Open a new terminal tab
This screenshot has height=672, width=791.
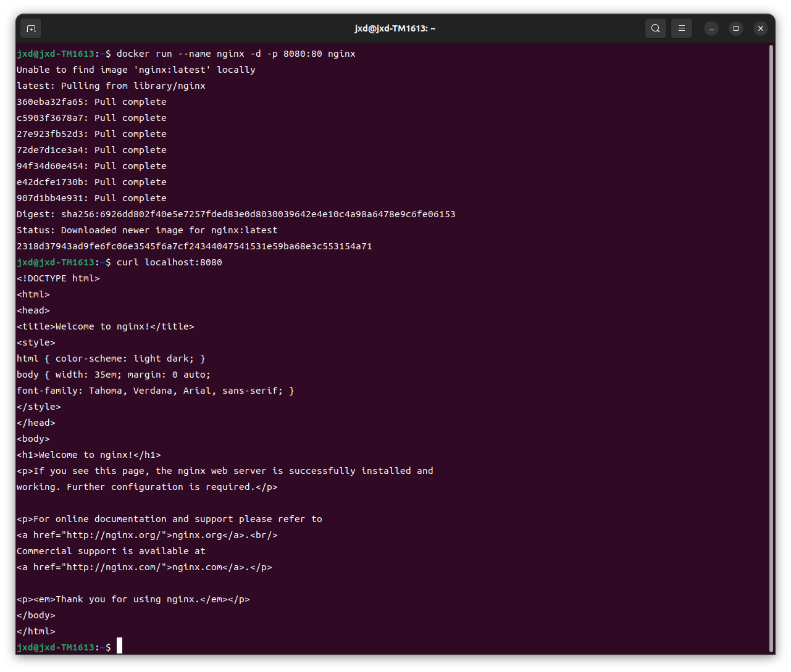31,28
